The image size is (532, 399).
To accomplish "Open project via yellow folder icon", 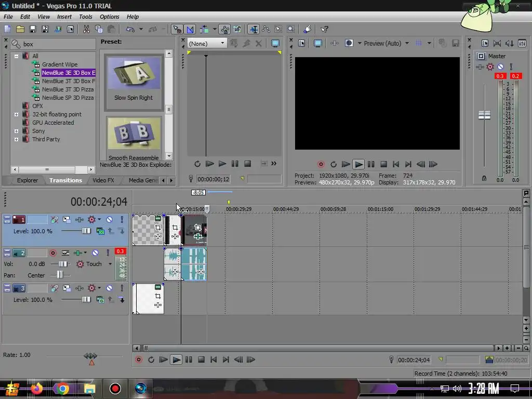I will [x=20, y=29].
